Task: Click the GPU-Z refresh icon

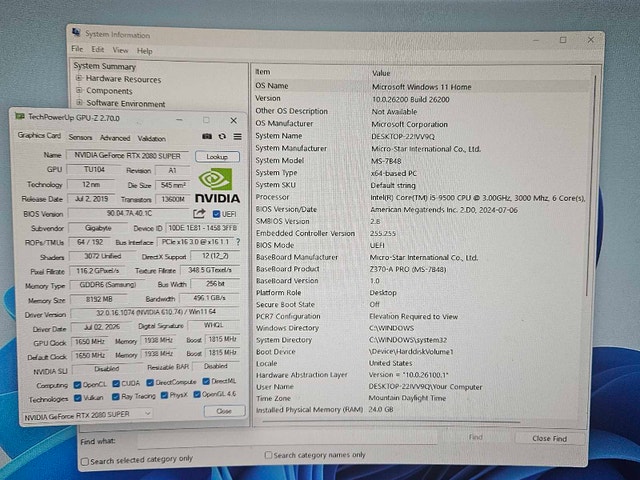Action: pos(222,136)
